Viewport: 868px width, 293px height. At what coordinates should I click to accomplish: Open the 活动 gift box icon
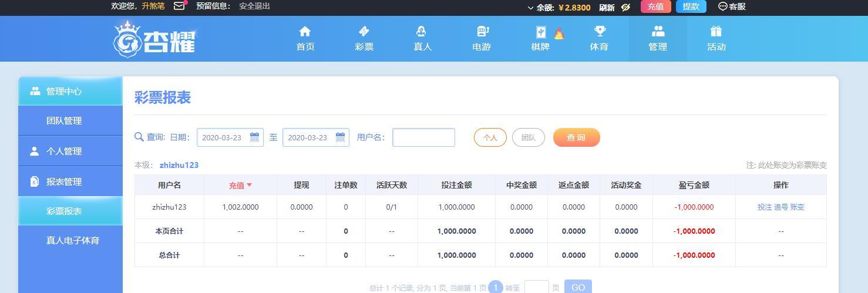coord(716,32)
